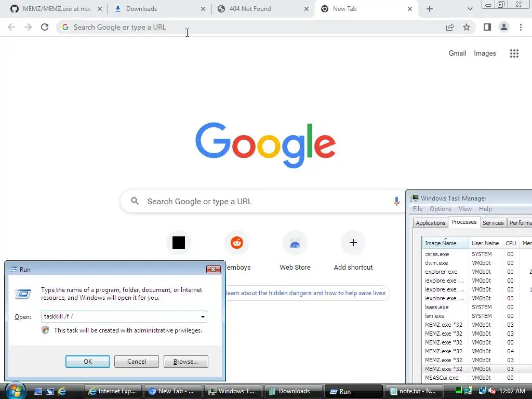Viewport: 532px width, 399px height.
Task: Select MSASCui.exe process row
Action: [477, 378]
